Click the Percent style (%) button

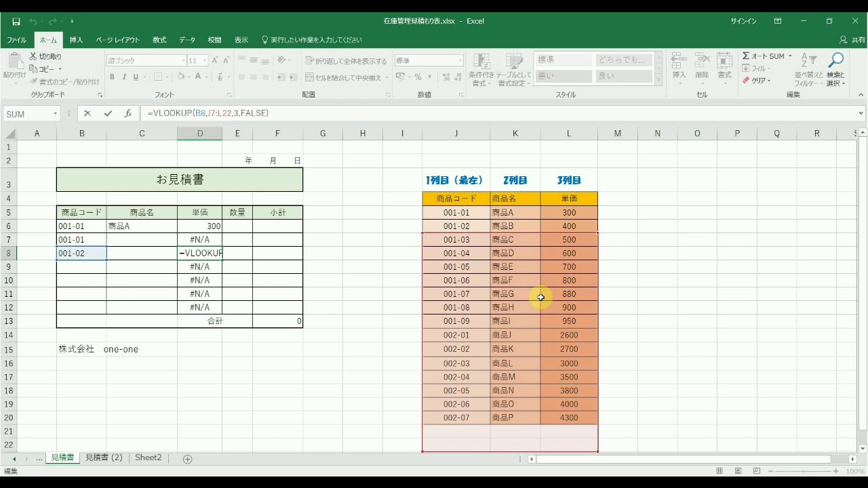418,77
